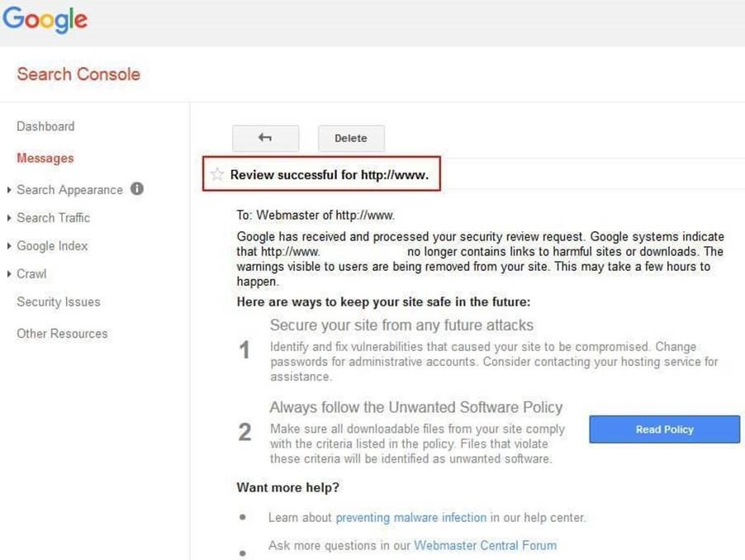Image resolution: width=745 pixels, height=560 pixels.
Task: Open the preventing malware infection link
Action: point(410,518)
